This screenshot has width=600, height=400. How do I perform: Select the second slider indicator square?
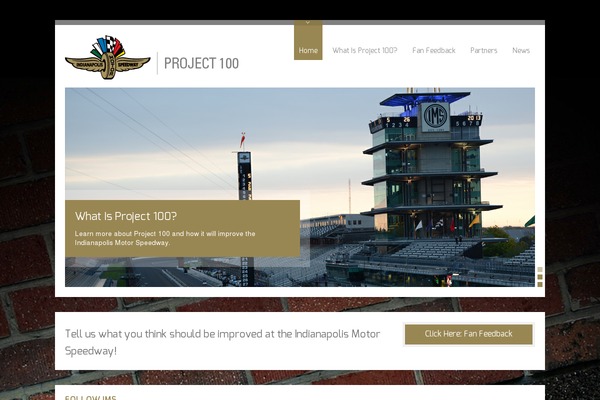(540, 277)
